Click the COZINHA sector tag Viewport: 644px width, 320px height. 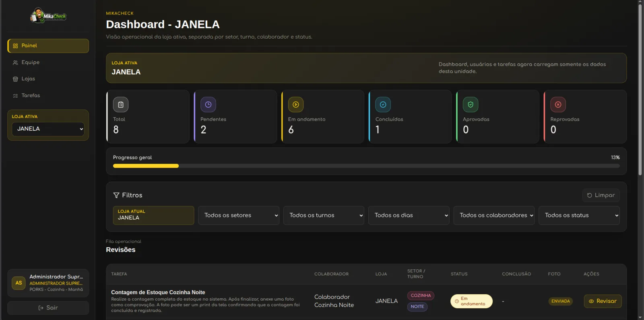[x=421, y=295]
